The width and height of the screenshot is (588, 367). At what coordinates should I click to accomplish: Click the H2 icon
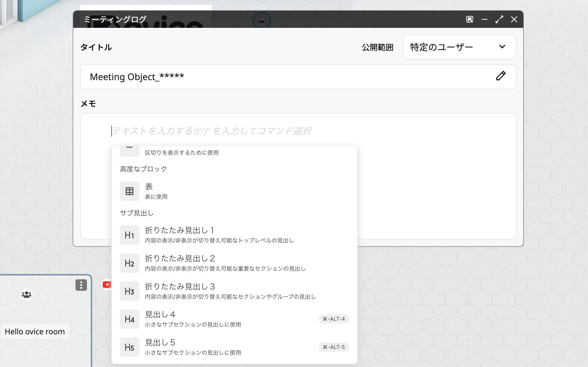click(130, 263)
